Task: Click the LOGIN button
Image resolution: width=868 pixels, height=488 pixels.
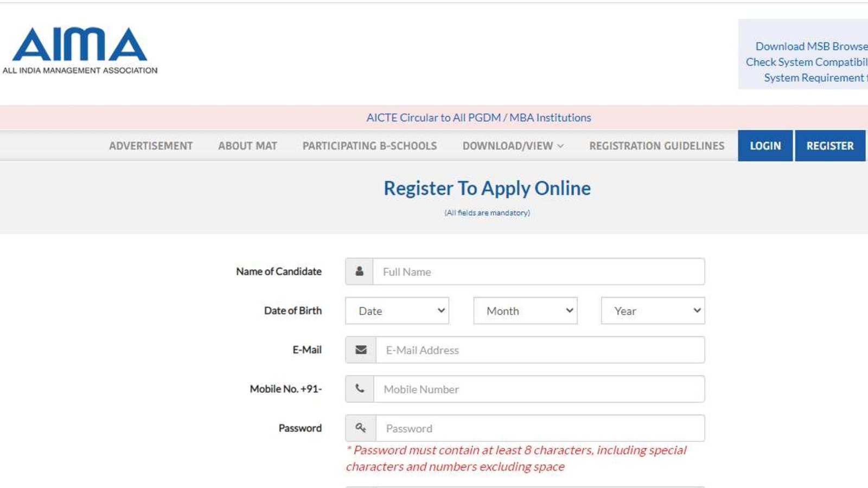Action: (x=765, y=145)
